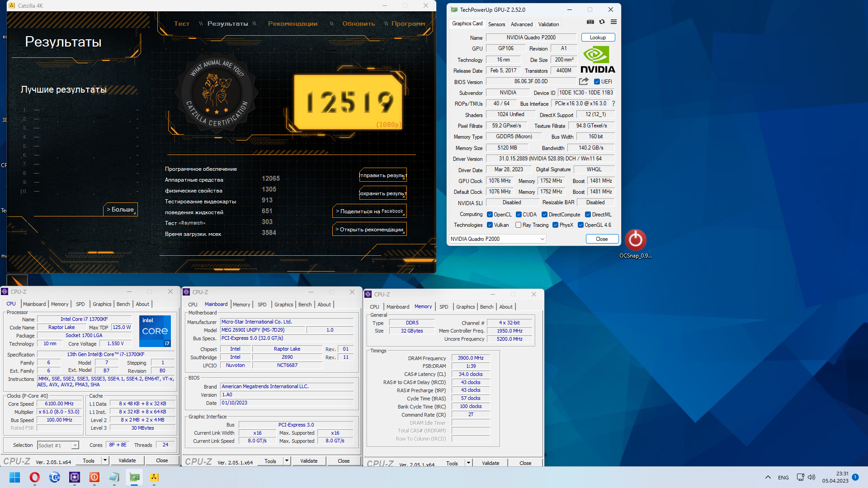Open Tools dropdown arrow in Mainboard window
This screenshot has width=868, height=488.
[287, 461]
